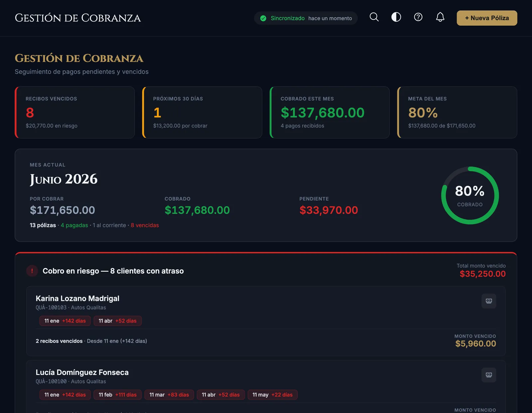The image size is (532, 413).
Task: Click the Sincronizado status pill
Action: 306,18
